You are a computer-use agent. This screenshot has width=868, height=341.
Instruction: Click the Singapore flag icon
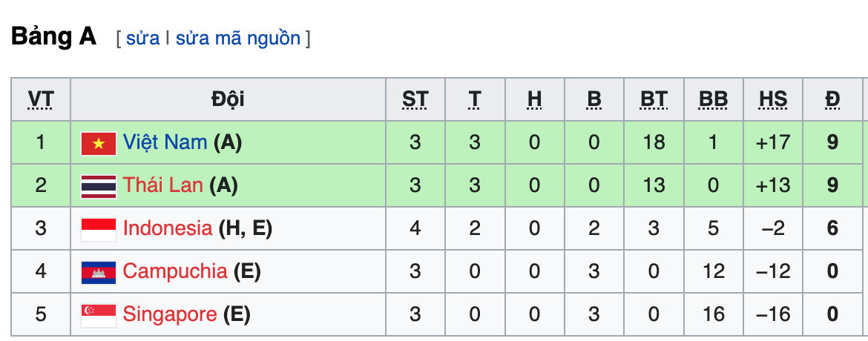pyautogui.click(x=99, y=315)
